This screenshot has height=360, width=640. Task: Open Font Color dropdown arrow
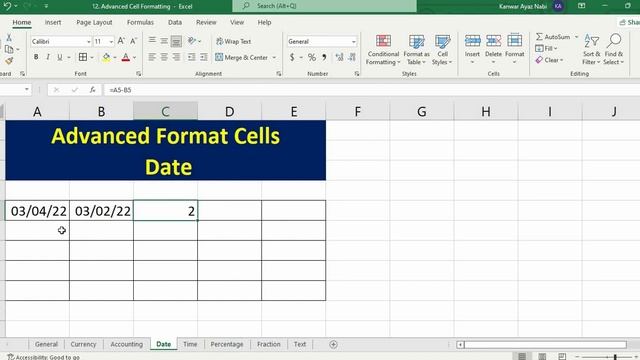tap(134, 58)
